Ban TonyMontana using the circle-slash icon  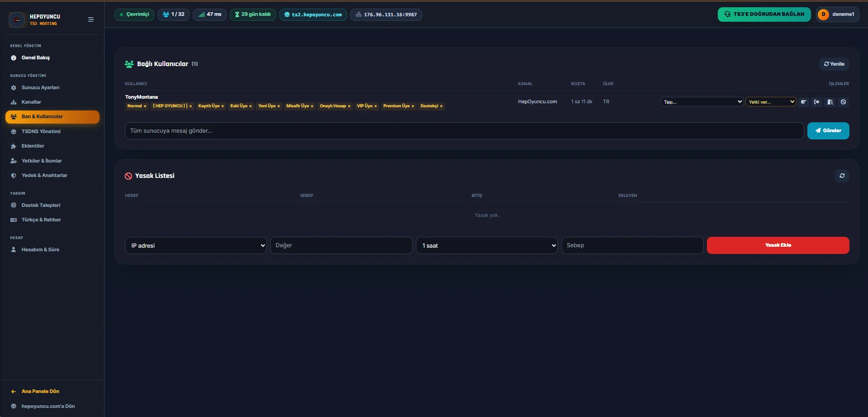coord(843,102)
